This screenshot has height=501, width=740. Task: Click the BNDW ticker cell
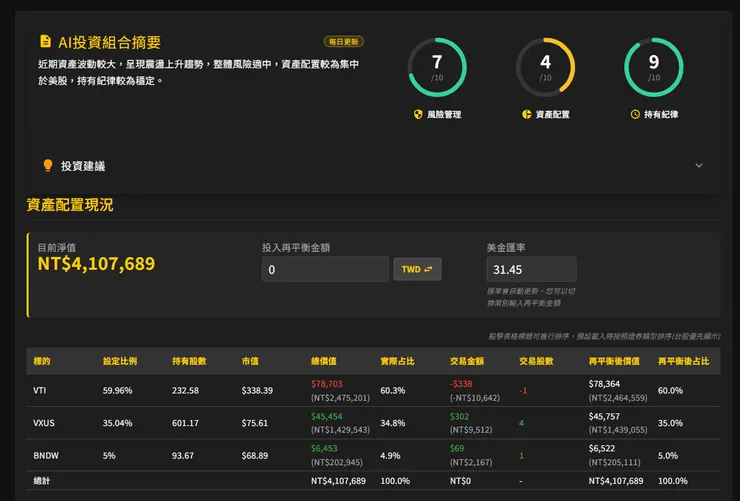point(46,456)
